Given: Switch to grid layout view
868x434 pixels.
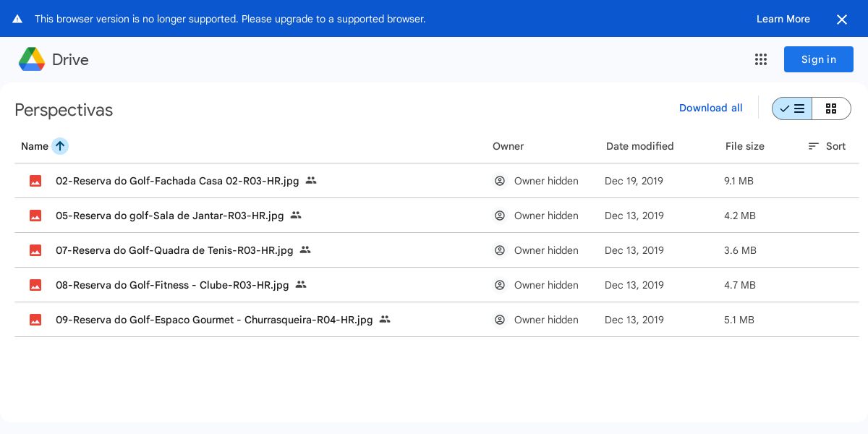Looking at the screenshot, I should 831,109.
